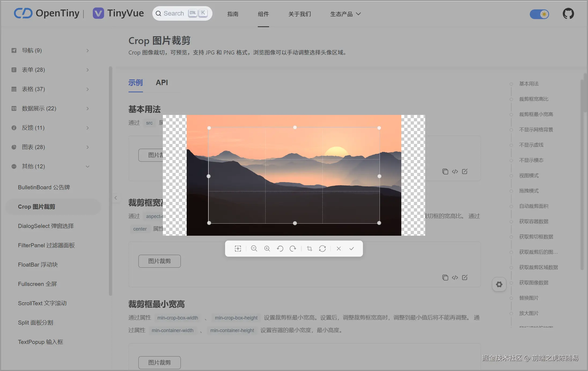Reset the crop with the refresh icon
The image size is (588, 371).
point(322,249)
